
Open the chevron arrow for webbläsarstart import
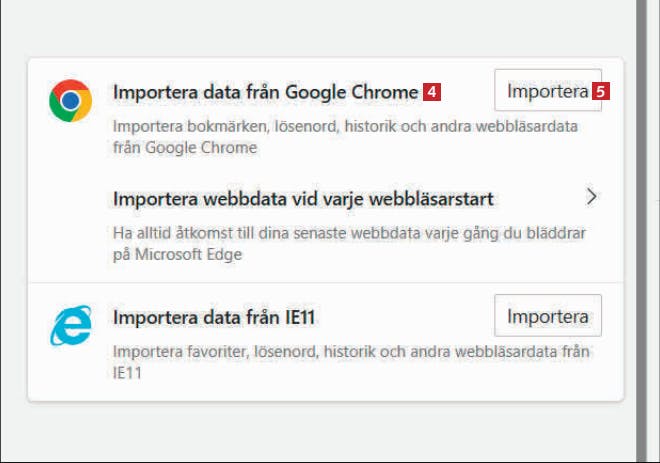point(591,197)
